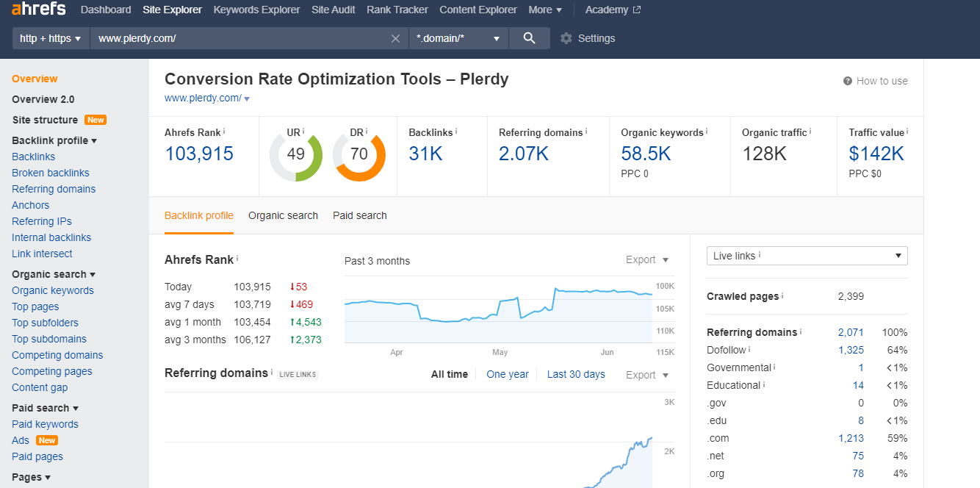Open the *.domain/* mode dropdown
Screen dimensions: 980x488
[x=458, y=38]
